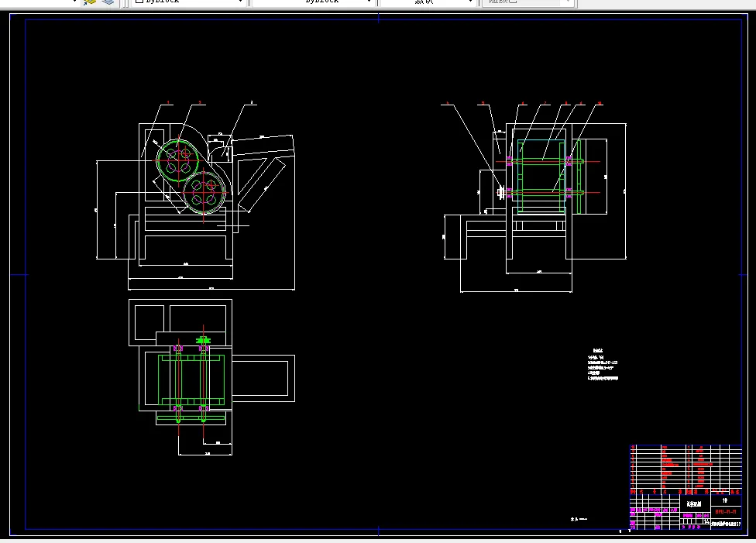Open the 默认 lineweight dropdown
The height and width of the screenshot is (543, 756).
(428, 2)
